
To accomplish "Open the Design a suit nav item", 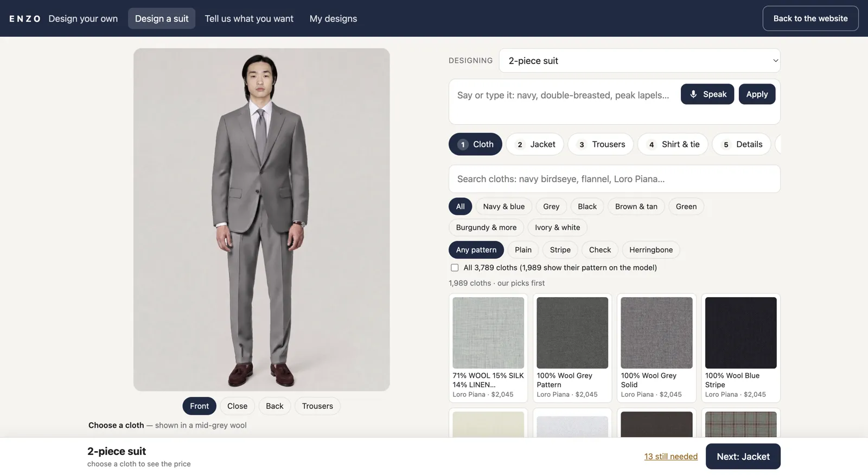I will [162, 18].
